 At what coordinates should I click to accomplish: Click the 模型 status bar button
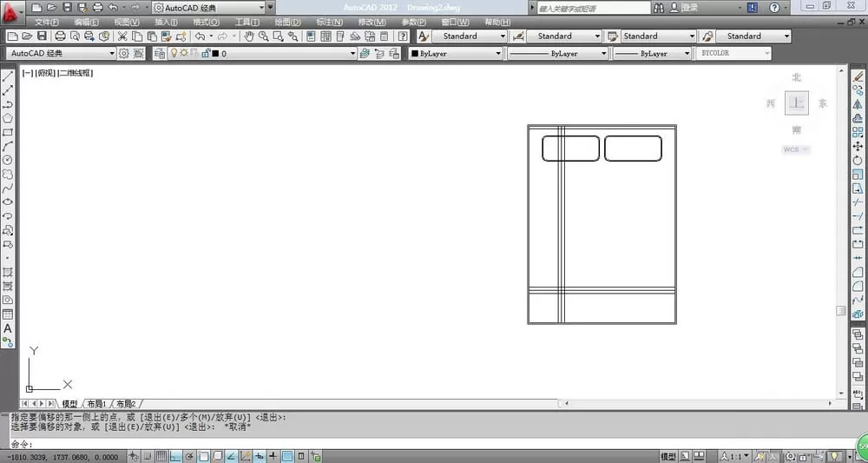point(668,456)
